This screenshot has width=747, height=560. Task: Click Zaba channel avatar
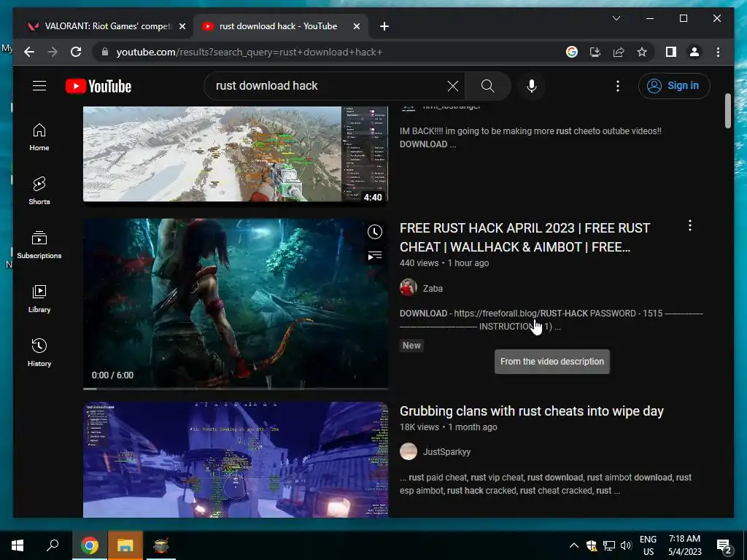[409, 288]
